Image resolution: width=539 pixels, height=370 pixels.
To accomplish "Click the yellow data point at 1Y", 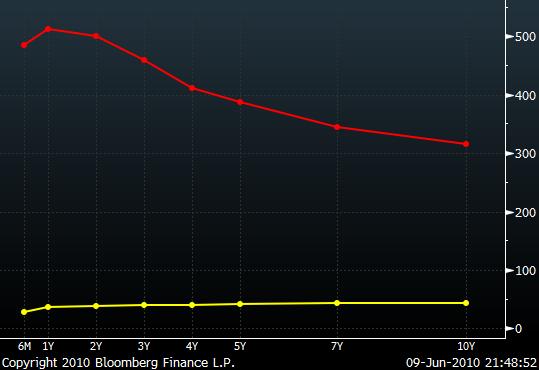I will coord(48,307).
